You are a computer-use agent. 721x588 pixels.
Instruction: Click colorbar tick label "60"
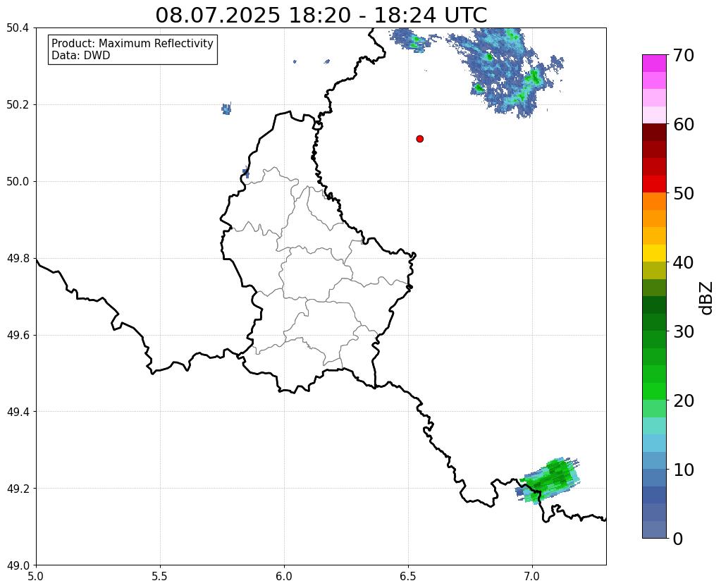click(684, 124)
